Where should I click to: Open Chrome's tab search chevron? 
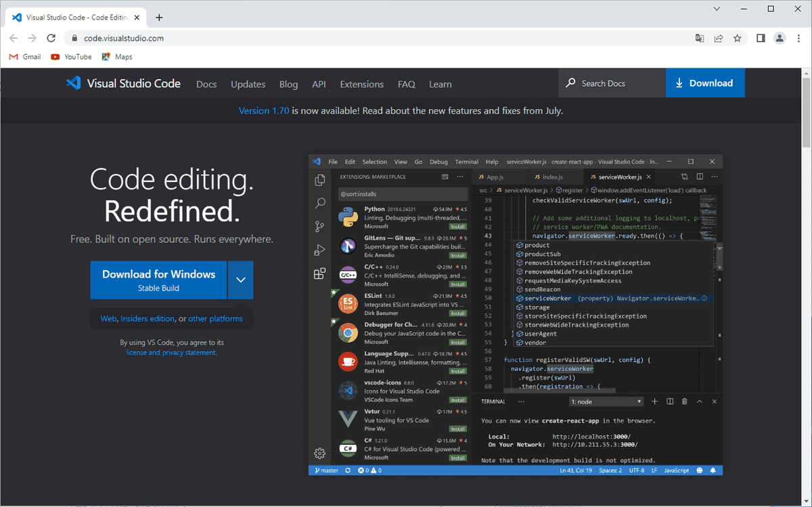point(717,9)
